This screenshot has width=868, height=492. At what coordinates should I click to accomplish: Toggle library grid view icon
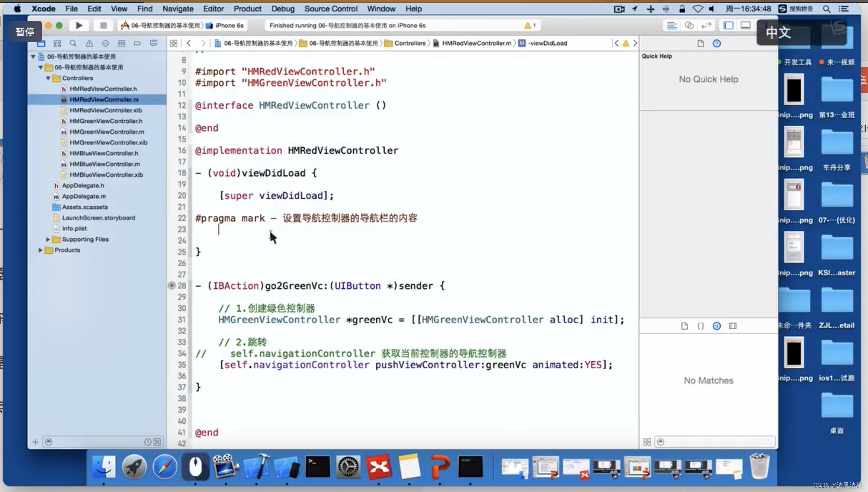(647, 442)
